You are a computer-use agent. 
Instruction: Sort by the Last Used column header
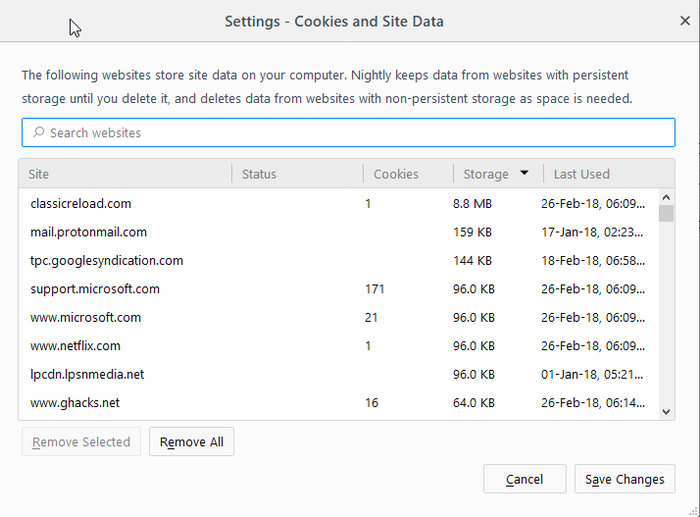[x=595, y=174]
